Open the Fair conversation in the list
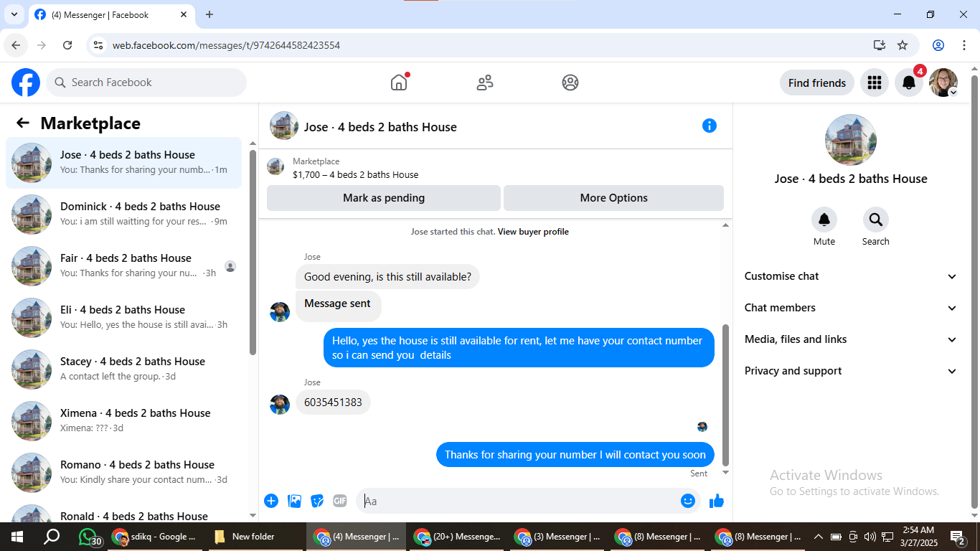Viewport: 980px width, 551px height. [124, 266]
